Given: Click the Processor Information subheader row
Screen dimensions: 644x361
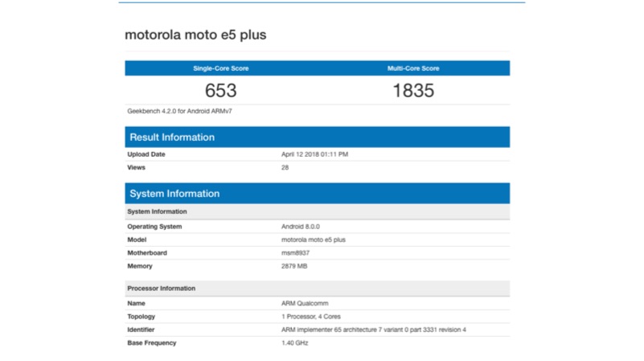Looking at the screenshot, I should [162, 288].
